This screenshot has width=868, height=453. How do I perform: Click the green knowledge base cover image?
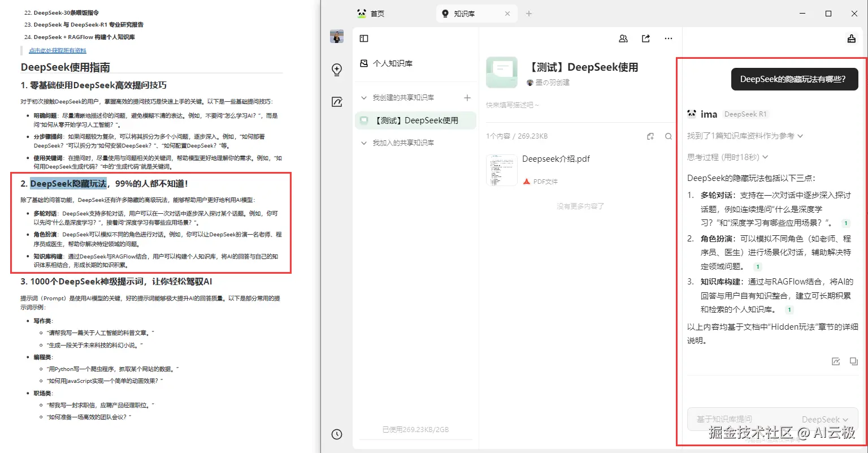(x=502, y=72)
